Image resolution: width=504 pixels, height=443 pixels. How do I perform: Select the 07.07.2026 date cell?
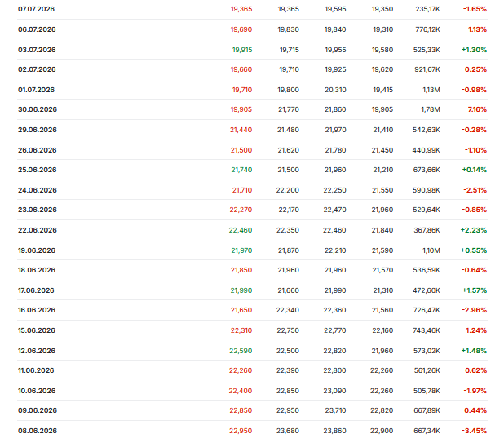pyautogui.click(x=36, y=9)
